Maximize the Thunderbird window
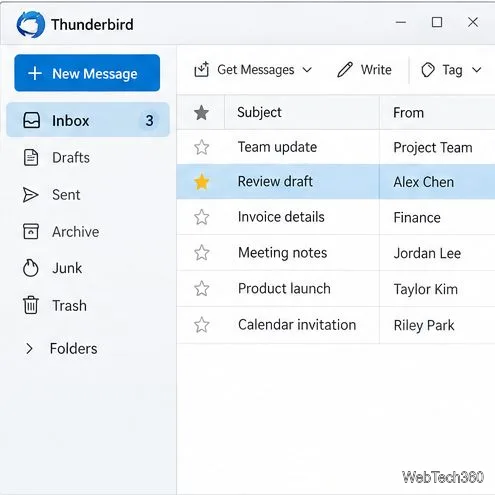 pos(437,22)
